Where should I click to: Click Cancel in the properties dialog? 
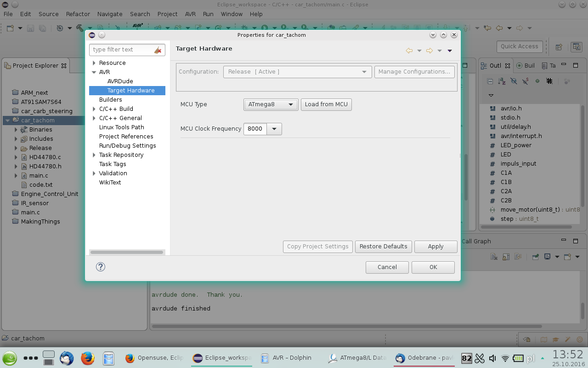point(387,267)
